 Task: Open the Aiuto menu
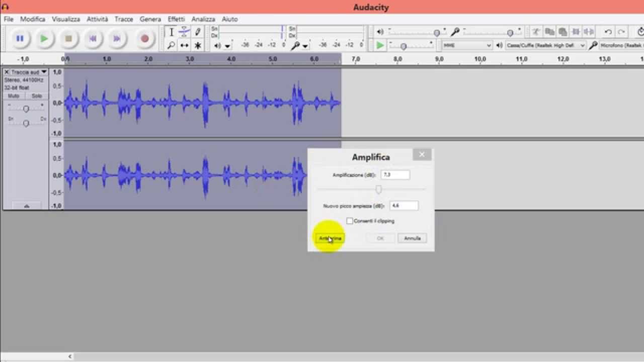point(229,19)
